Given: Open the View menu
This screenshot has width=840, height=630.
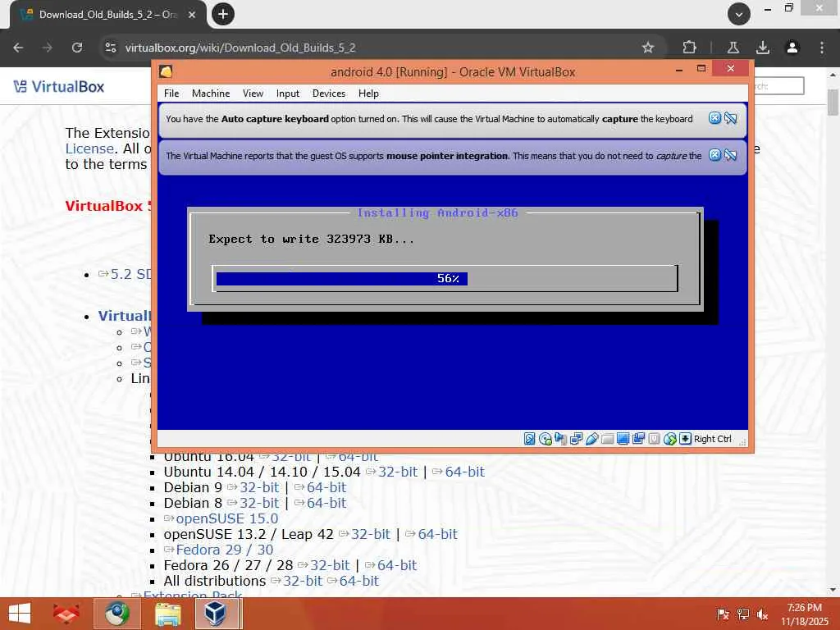Looking at the screenshot, I should click(x=253, y=94).
